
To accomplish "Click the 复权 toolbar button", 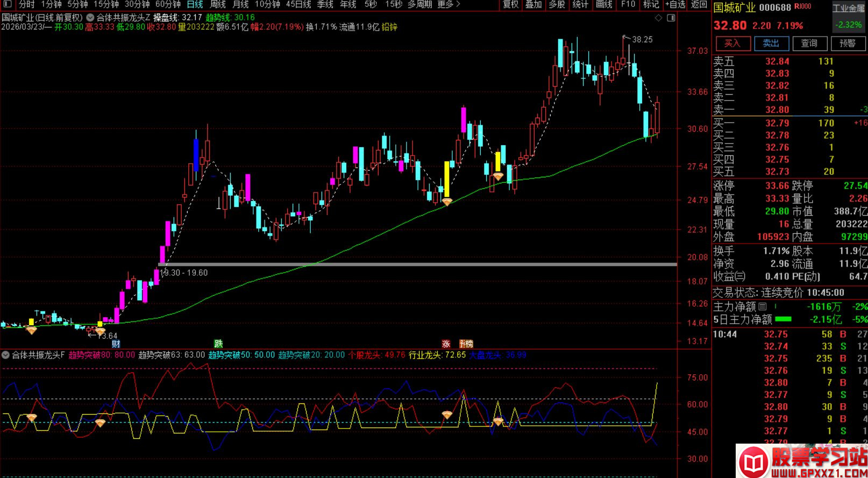I will tap(510, 4).
